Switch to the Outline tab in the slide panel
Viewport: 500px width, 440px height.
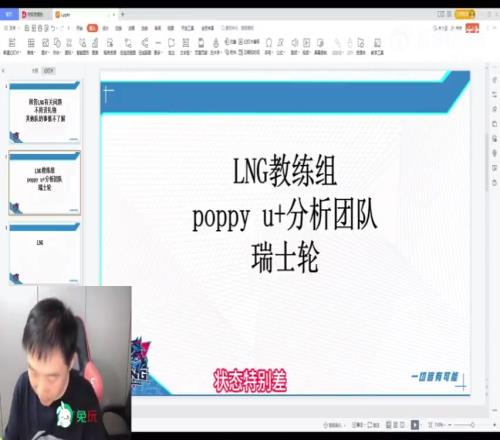point(35,70)
